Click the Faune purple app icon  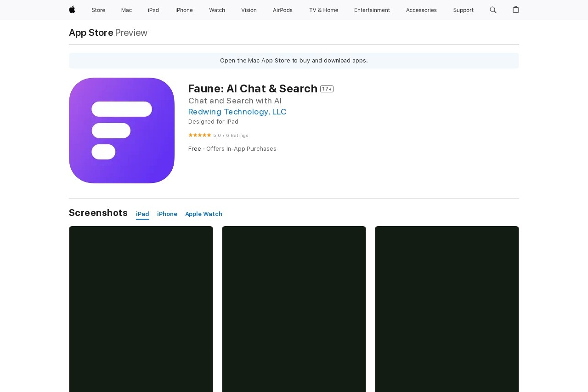point(122,131)
